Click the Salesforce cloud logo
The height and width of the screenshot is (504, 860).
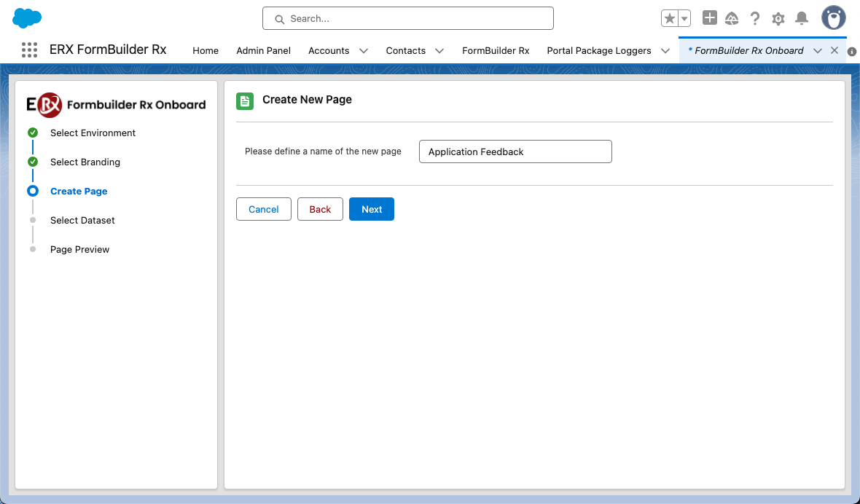pos(27,18)
